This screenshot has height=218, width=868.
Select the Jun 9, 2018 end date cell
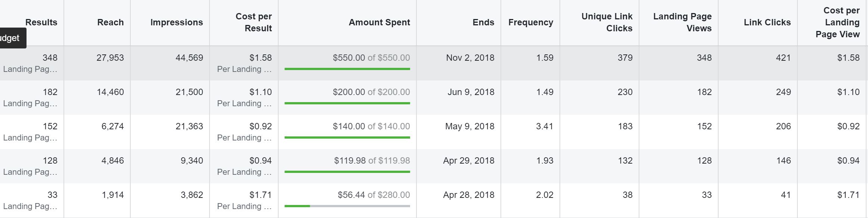(x=471, y=92)
